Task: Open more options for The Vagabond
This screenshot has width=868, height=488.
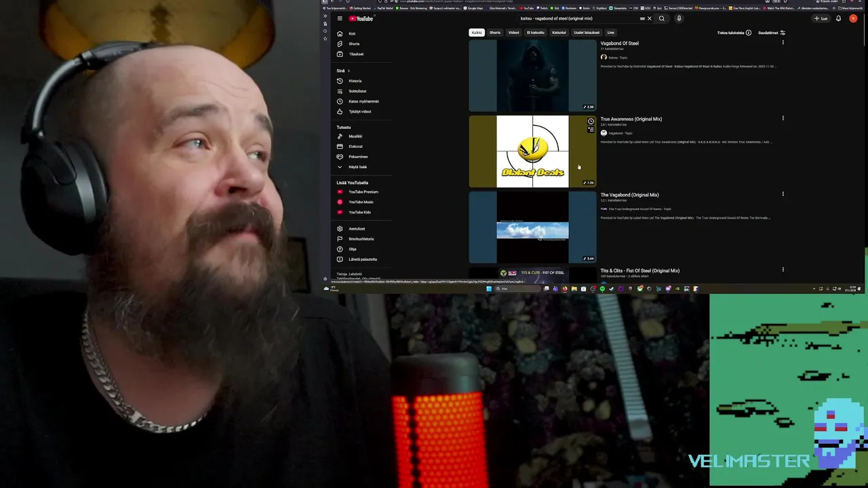Action: [783, 195]
